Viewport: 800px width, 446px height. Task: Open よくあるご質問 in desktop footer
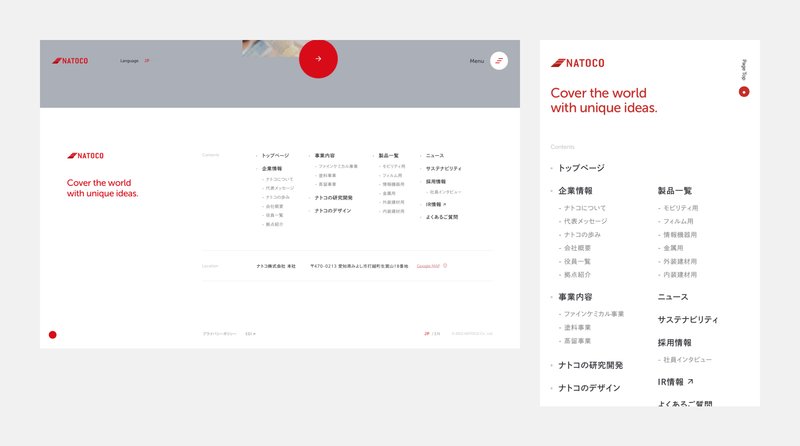point(442,217)
